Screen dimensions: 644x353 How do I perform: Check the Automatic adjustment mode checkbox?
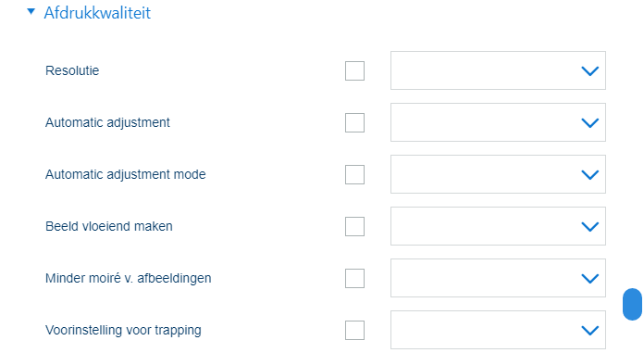(x=355, y=174)
